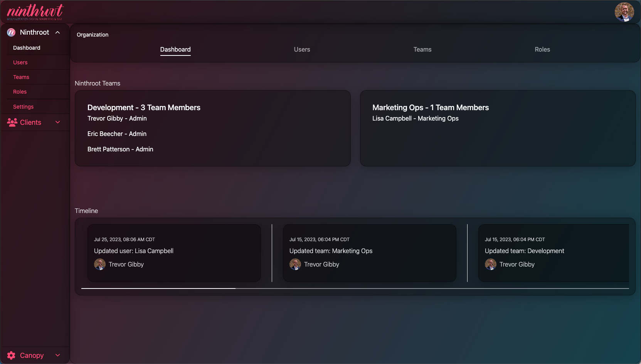The width and height of the screenshot is (641, 364).
Task: Switch to the Users tab
Action: [x=302, y=49]
